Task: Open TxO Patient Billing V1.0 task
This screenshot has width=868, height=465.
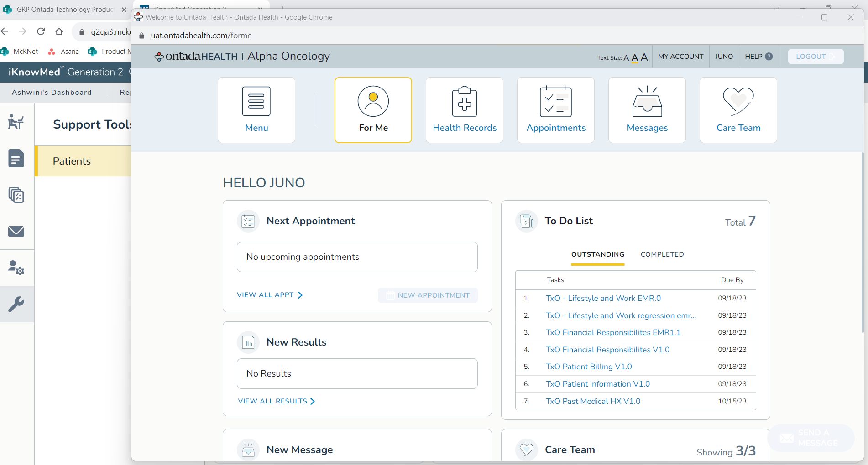Action: click(589, 367)
